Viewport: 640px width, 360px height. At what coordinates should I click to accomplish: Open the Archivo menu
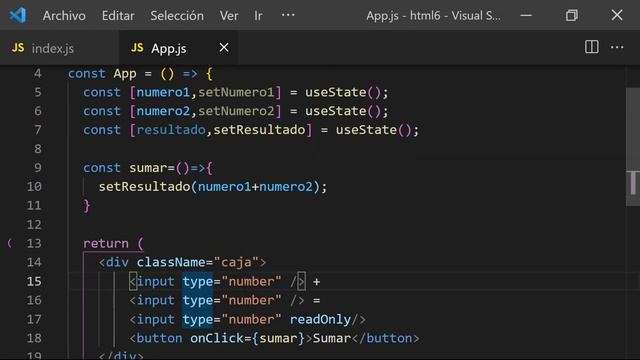[64, 16]
